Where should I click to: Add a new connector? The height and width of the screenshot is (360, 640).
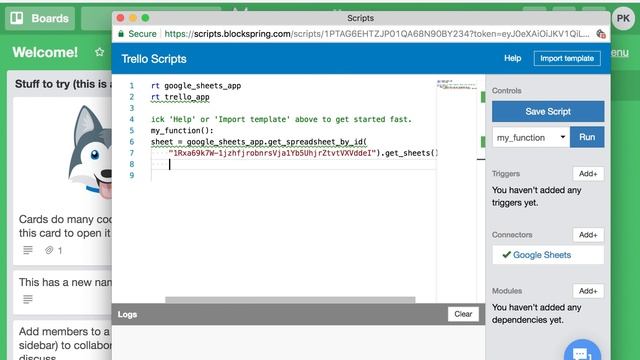(588, 235)
